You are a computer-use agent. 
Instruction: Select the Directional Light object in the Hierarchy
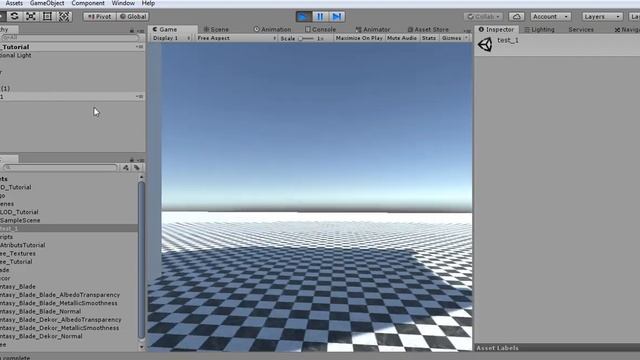(16, 55)
